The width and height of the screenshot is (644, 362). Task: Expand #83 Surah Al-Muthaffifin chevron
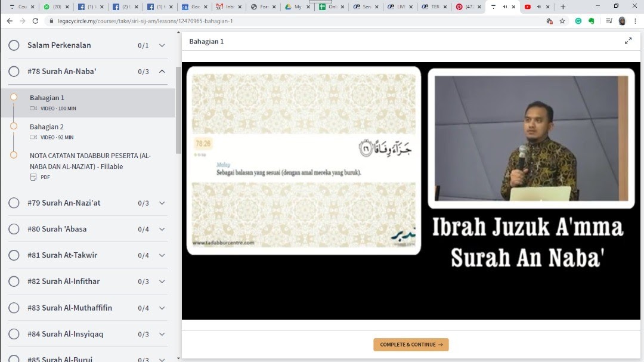point(162,308)
